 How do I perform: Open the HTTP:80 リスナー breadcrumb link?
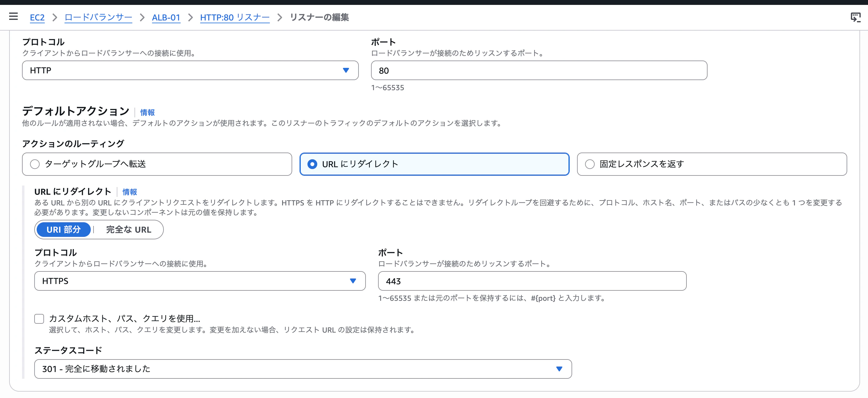click(x=235, y=17)
